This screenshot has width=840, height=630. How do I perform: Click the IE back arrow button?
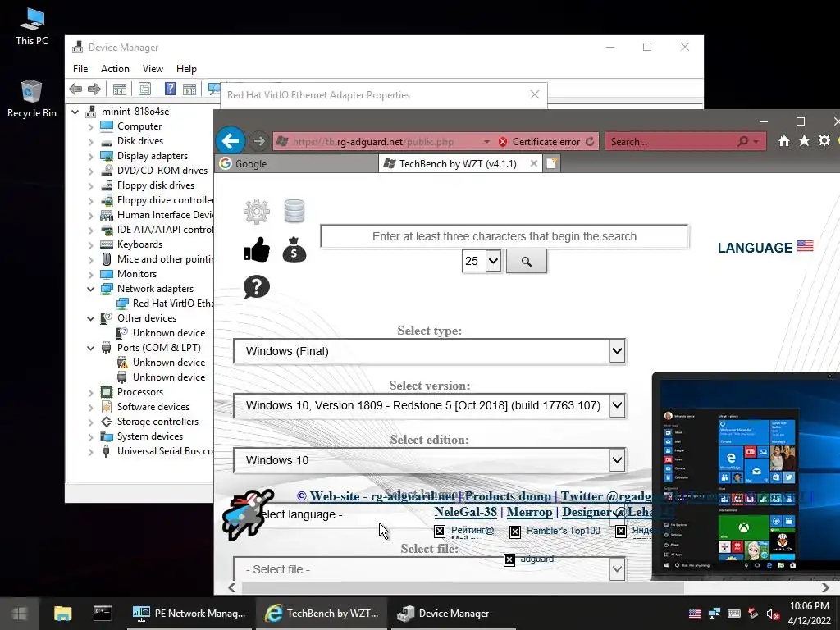(231, 141)
